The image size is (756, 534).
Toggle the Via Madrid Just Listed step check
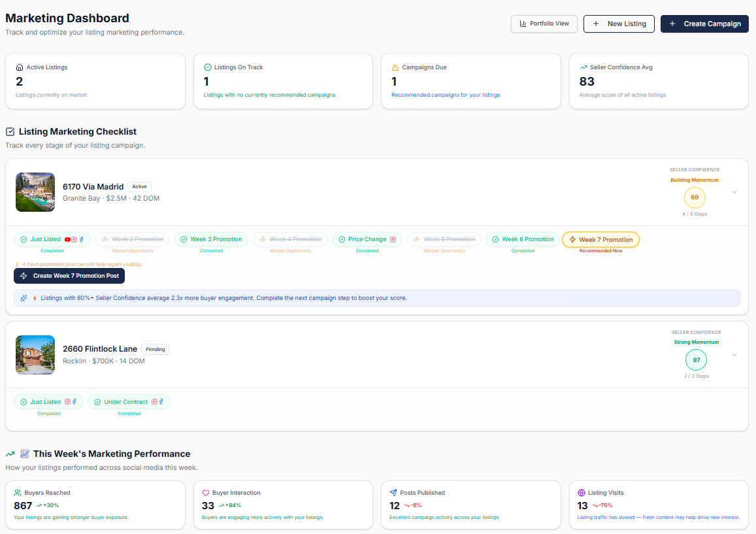[x=24, y=239]
